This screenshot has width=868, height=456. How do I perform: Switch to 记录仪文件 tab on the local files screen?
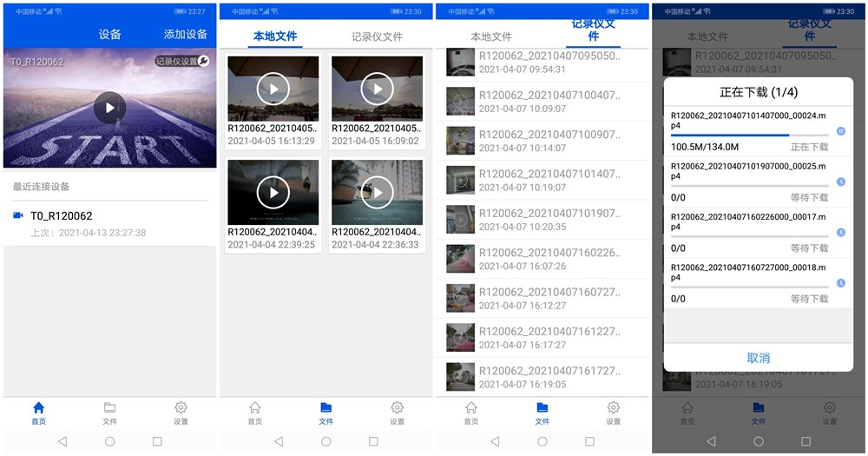coord(377,37)
